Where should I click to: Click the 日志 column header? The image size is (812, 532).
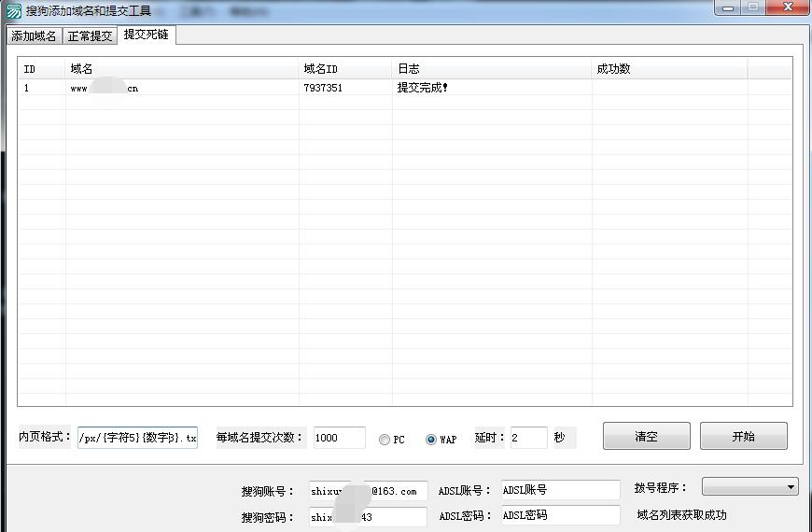pos(492,68)
